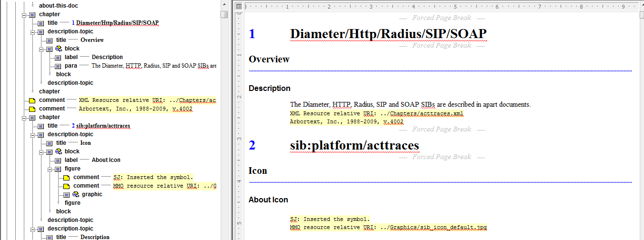The width and height of the screenshot is (644, 240).
Task: Click the attributes magnifier icon on block above label Description
Action: (x=59, y=49)
